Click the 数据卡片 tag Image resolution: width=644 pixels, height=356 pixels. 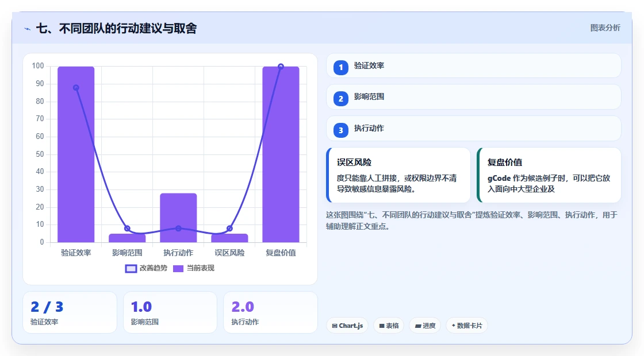(x=466, y=326)
